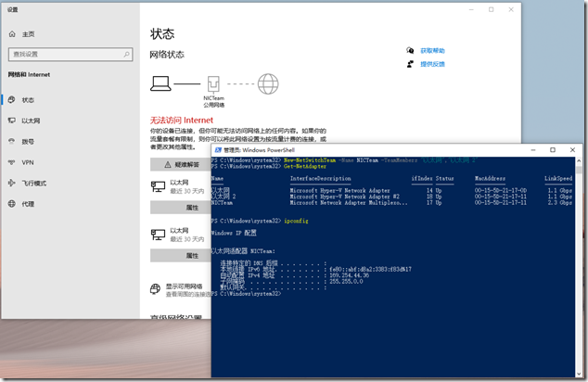This screenshot has width=588, height=382.
Task: Click the PowerShell window title icon
Action: 218,150
